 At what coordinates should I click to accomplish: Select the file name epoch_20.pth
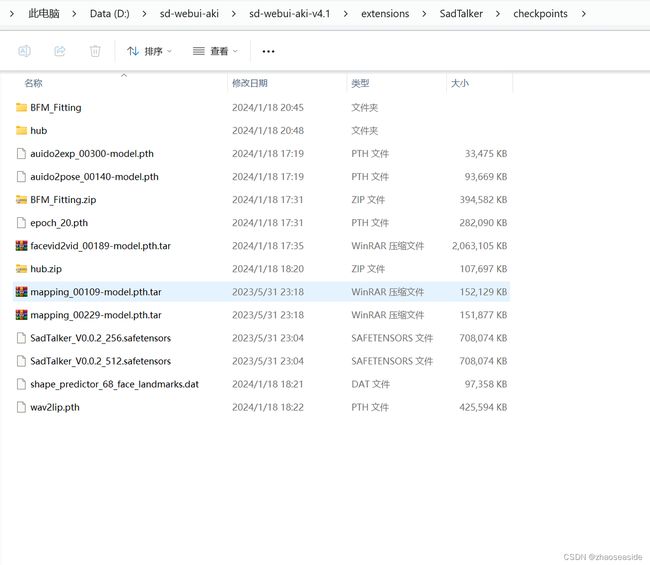point(59,223)
